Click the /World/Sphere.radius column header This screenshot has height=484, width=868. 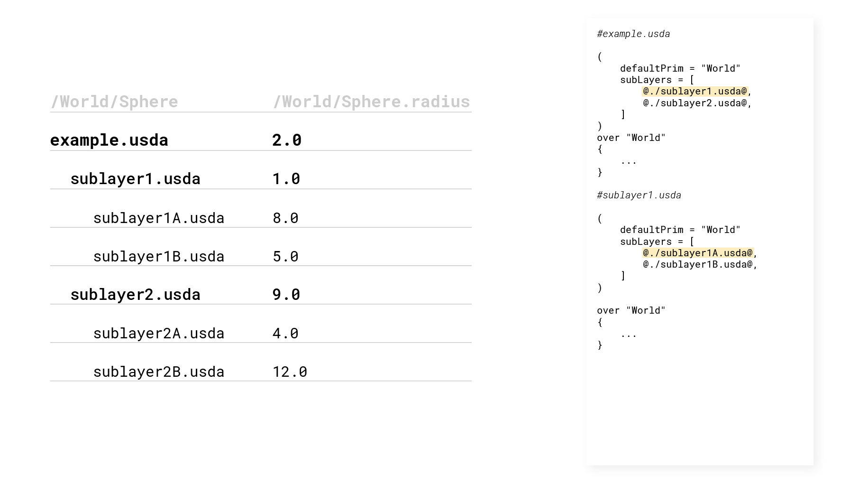(x=371, y=102)
